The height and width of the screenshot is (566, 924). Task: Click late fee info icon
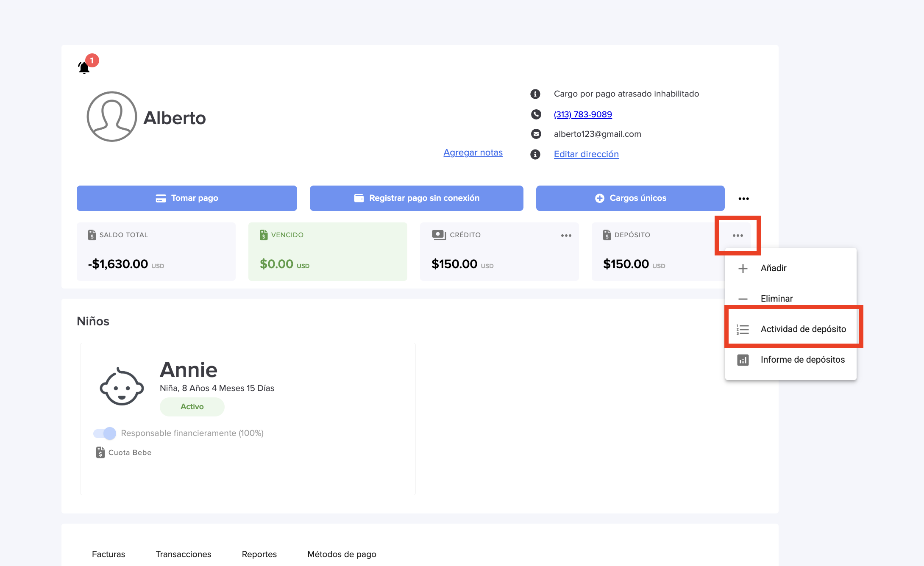tap(535, 94)
